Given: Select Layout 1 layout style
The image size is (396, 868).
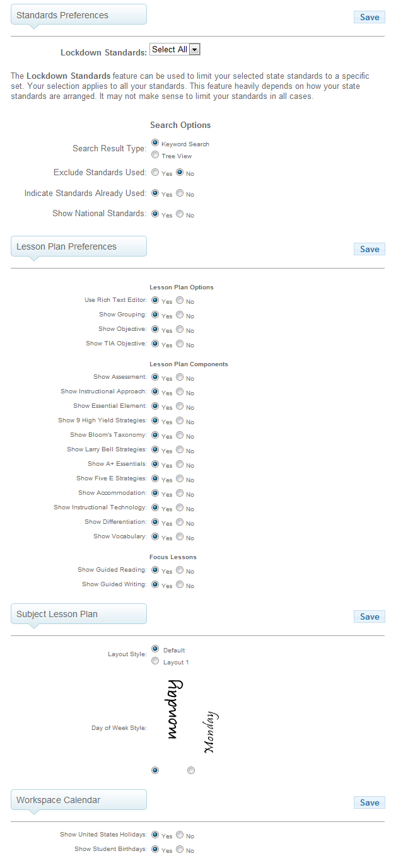Looking at the screenshot, I should click(155, 661).
